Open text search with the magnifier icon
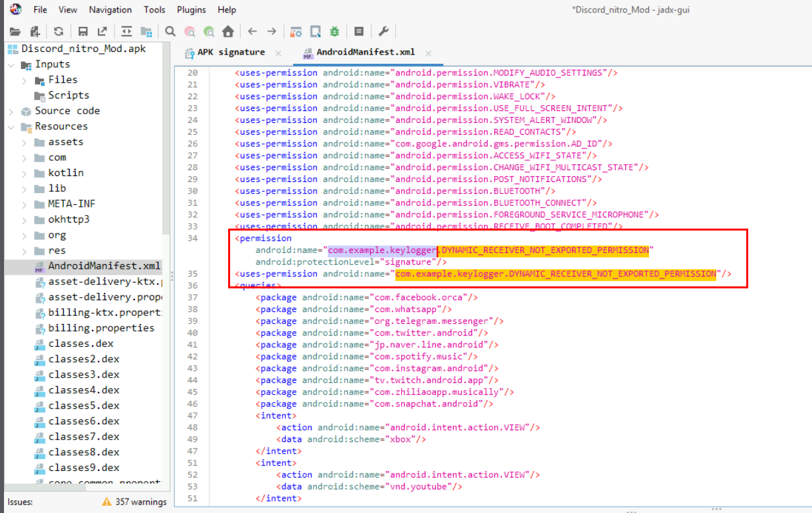 [170, 31]
